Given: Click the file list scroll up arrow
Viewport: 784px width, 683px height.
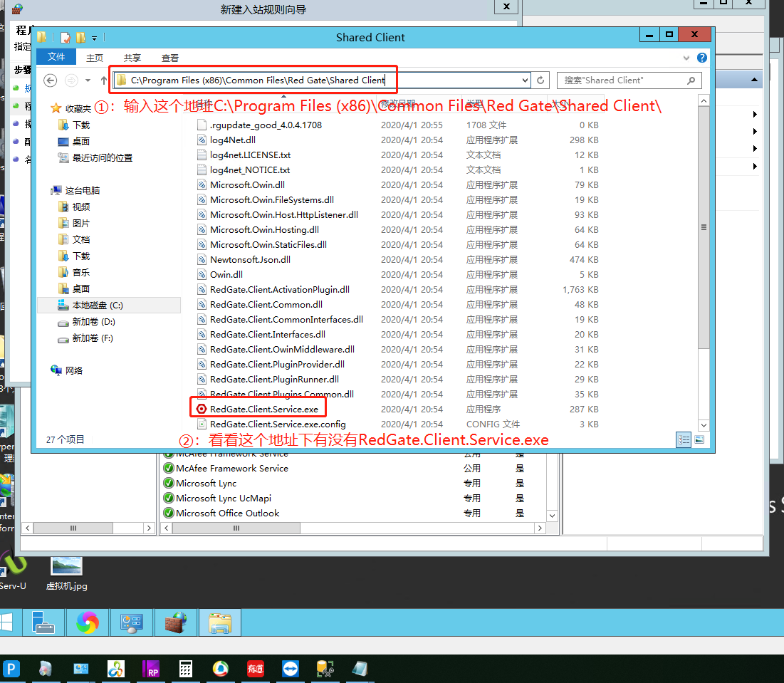Looking at the screenshot, I should coord(704,101).
